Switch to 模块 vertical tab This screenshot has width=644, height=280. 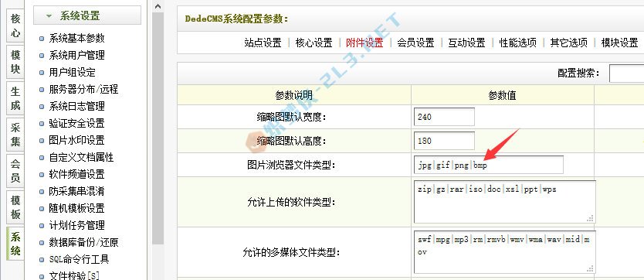tap(15, 62)
